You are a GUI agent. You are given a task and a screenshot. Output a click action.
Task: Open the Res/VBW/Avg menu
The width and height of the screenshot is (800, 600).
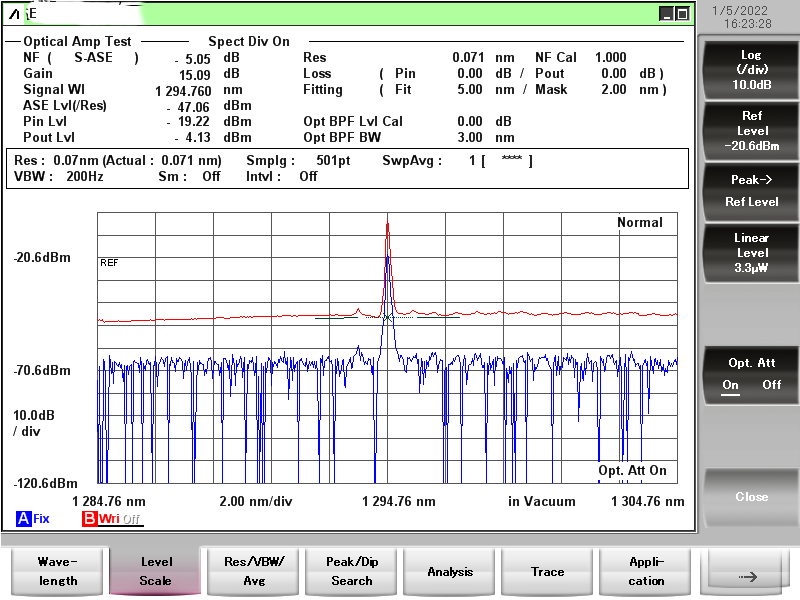(253, 571)
